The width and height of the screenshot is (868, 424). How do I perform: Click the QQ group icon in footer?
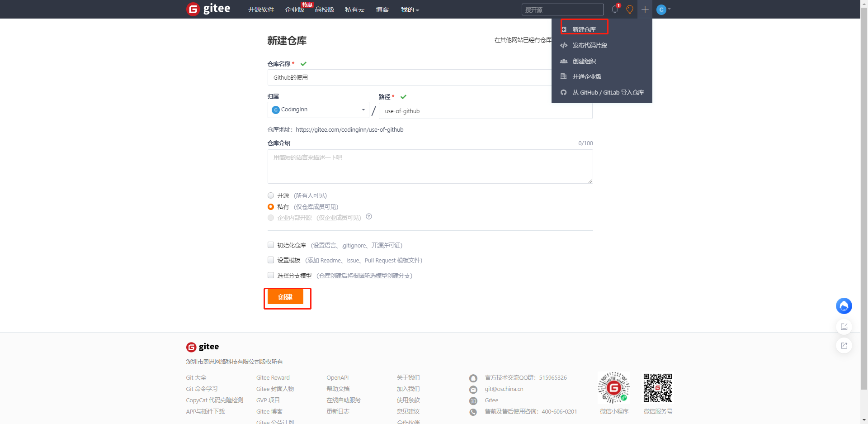pyautogui.click(x=473, y=378)
